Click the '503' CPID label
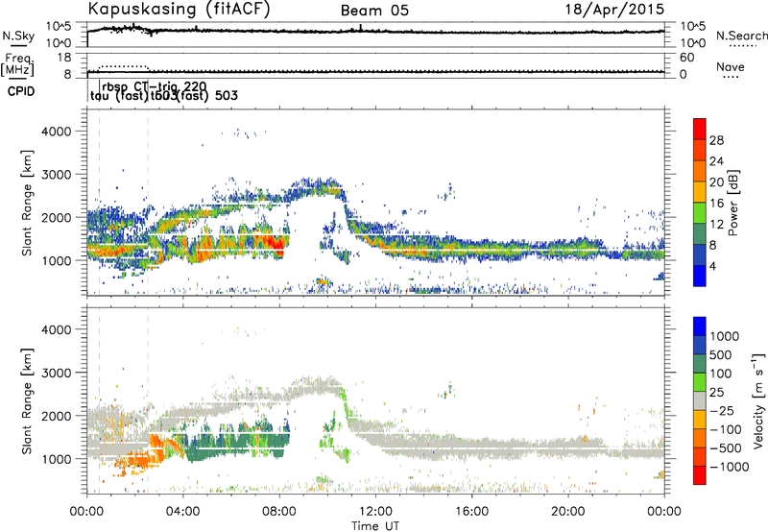The image size is (768, 532). point(227,95)
